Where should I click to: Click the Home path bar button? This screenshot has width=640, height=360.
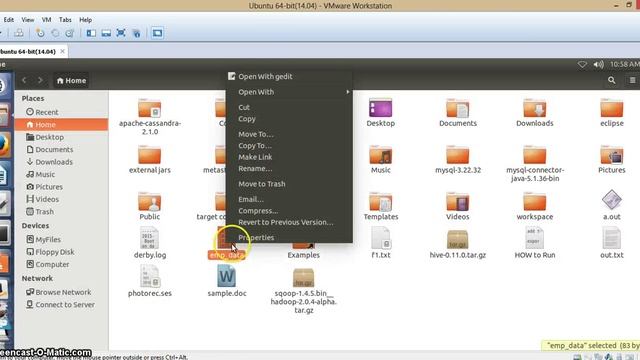[x=71, y=80]
